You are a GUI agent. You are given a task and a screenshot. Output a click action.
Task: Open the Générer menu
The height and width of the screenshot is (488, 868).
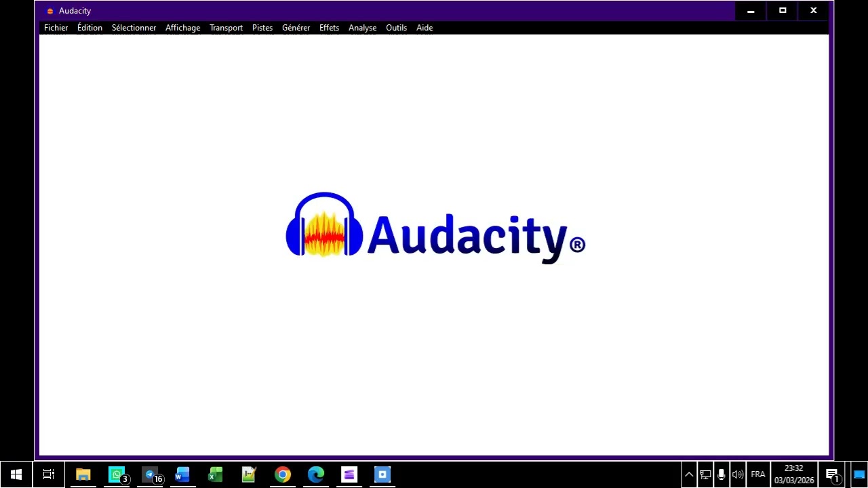coord(296,28)
